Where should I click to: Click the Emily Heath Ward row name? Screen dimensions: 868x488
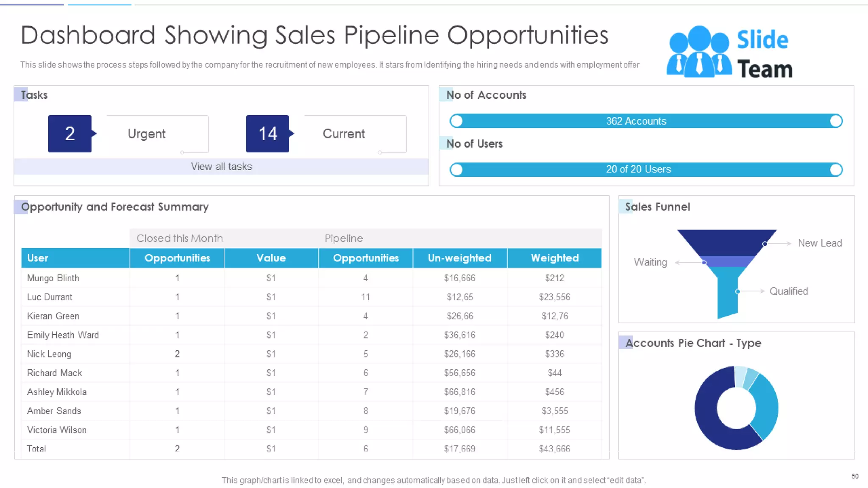tap(63, 335)
